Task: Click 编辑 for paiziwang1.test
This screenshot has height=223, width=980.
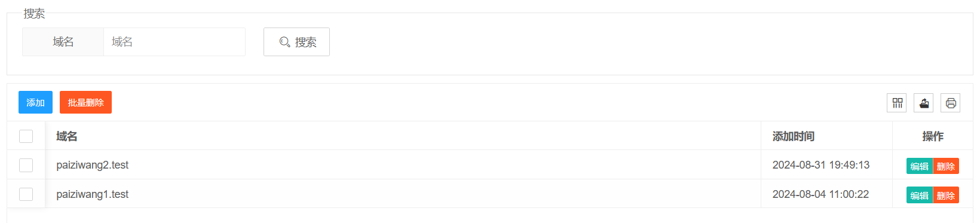Action: pyautogui.click(x=919, y=195)
